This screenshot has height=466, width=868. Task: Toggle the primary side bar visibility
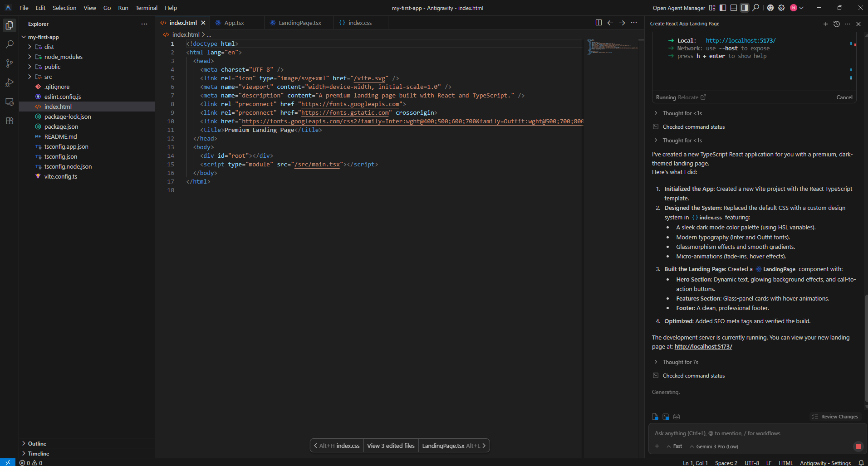(x=723, y=8)
